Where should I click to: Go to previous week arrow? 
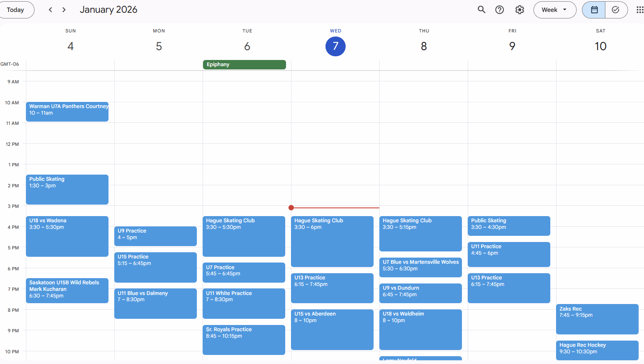(x=51, y=10)
